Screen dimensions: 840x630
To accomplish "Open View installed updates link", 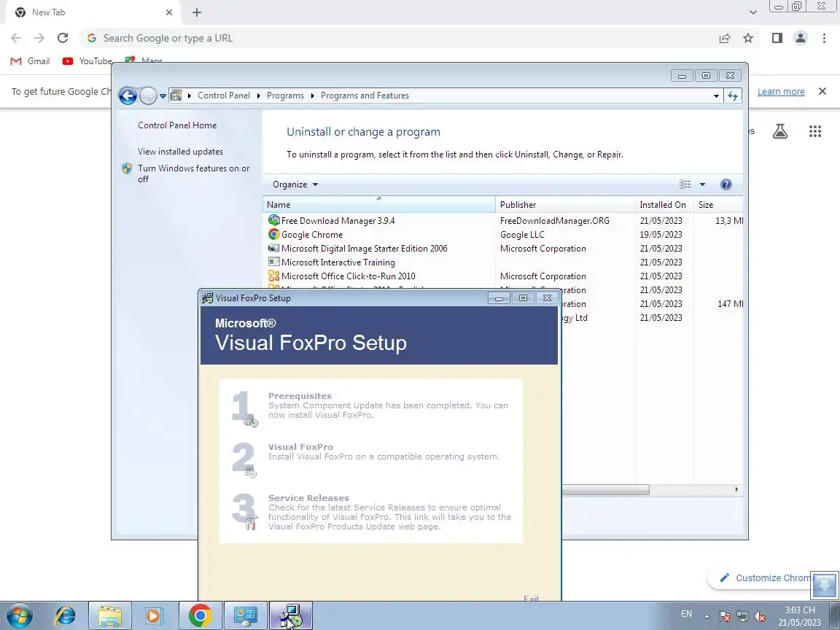I will tap(181, 152).
